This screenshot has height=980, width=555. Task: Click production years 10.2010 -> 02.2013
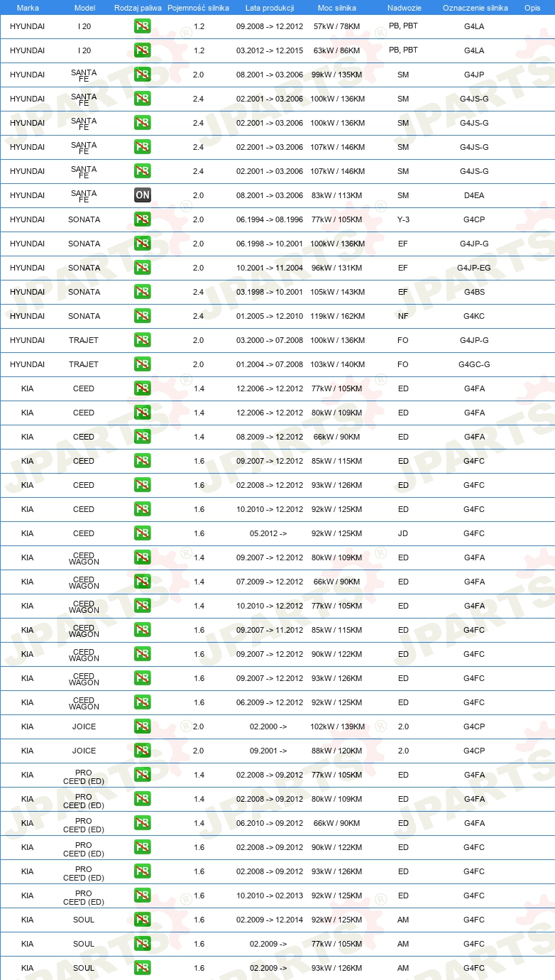(x=270, y=895)
